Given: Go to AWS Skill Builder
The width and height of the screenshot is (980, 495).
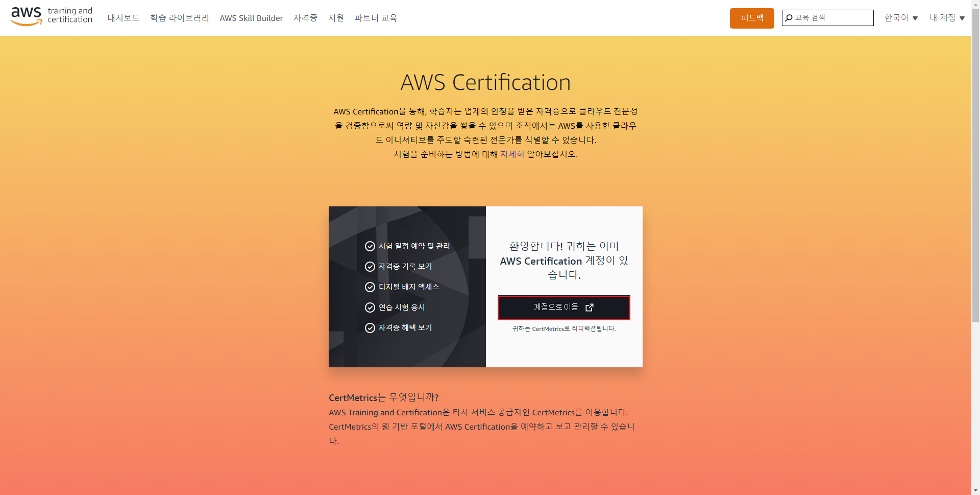Looking at the screenshot, I should point(251,18).
